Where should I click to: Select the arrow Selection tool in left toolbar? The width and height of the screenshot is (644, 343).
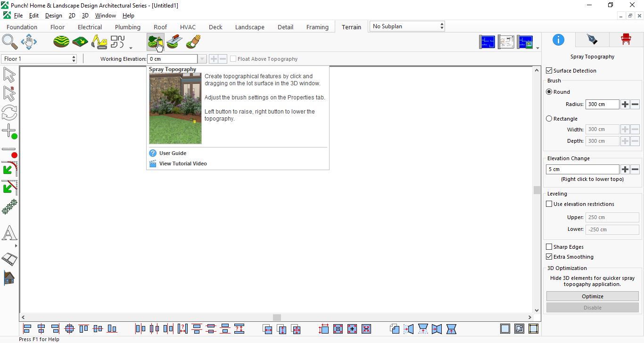pyautogui.click(x=9, y=75)
